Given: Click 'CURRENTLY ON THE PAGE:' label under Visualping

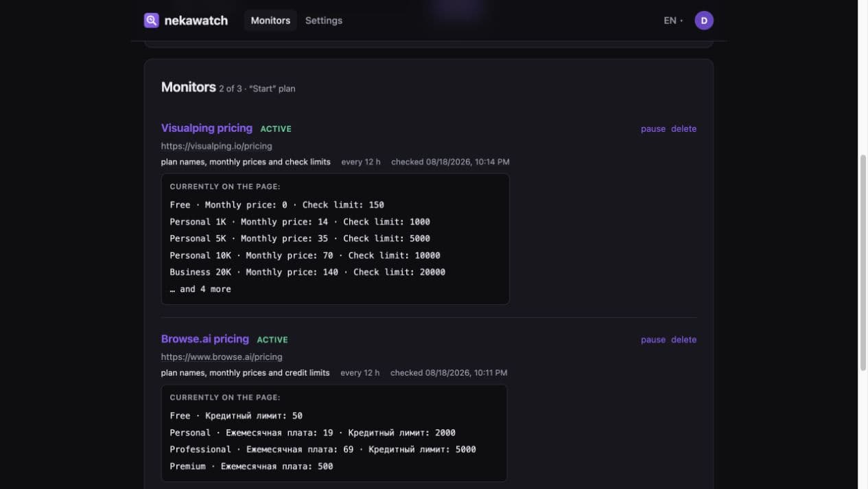Looking at the screenshot, I should (225, 187).
